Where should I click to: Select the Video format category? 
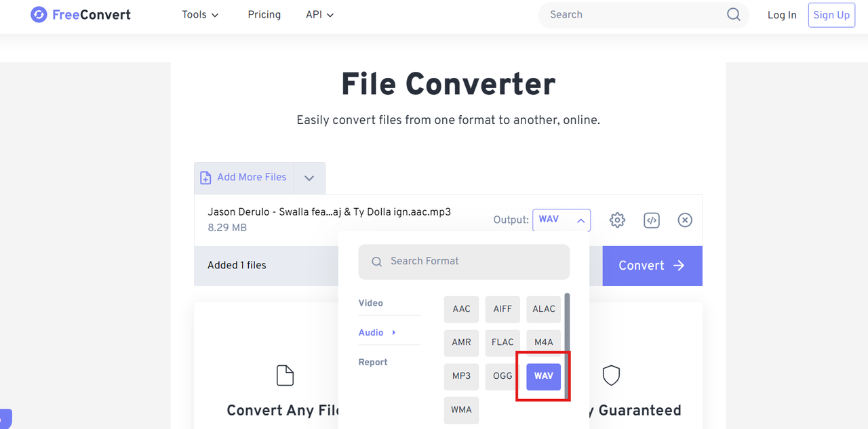coord(371,303)
